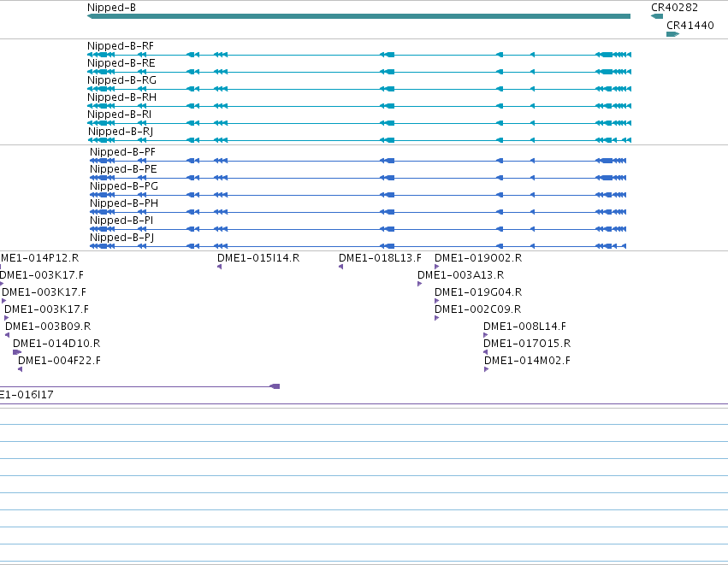This screenshot has width=728, height=565.
Task: Select the thick Nipped-B gene span bar
Action: click(x=358, y=16)
